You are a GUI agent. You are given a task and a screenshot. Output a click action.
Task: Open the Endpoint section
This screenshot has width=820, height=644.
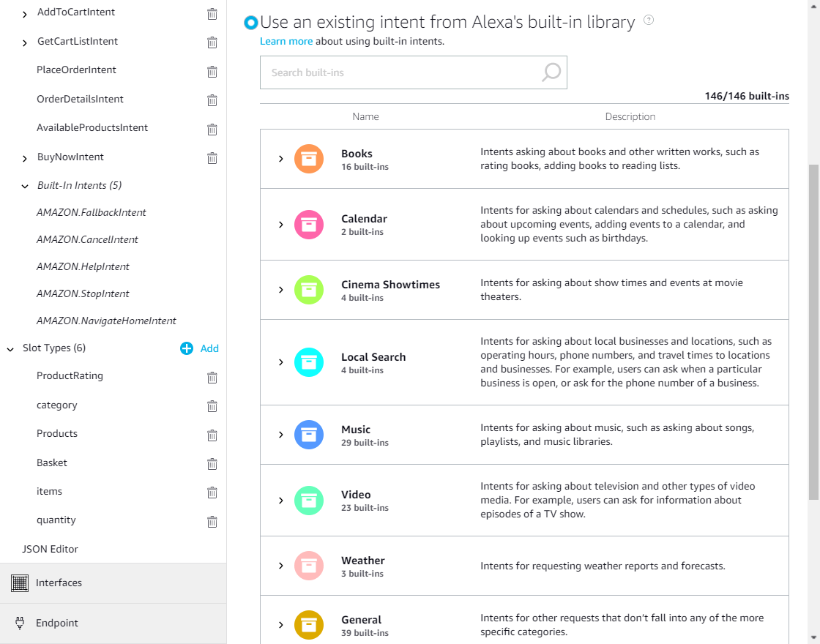click(x=113, y=623)
